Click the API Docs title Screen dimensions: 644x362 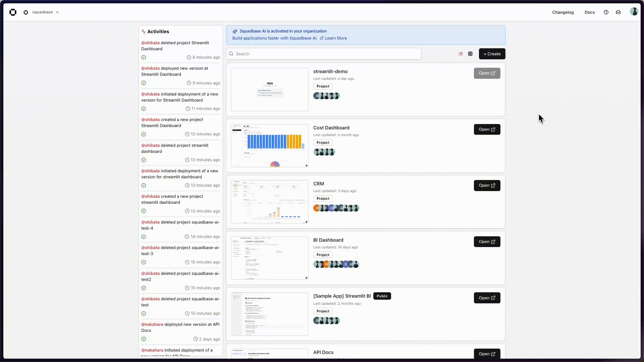[x=323, y=353]
